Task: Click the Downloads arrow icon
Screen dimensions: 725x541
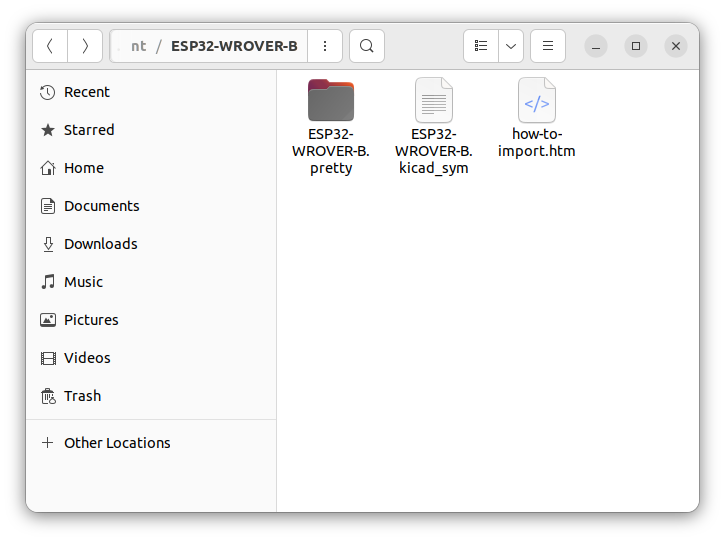Action: tap(48, 244)
